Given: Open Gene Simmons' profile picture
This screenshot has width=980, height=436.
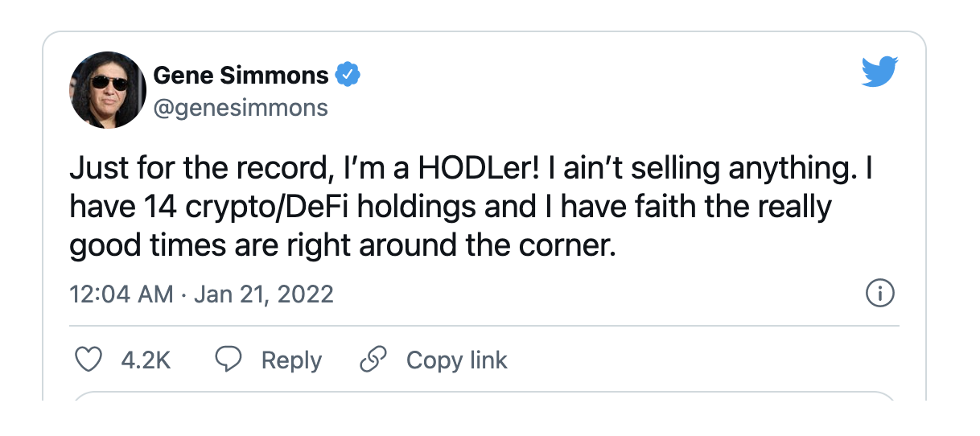Looking at the screenshot, I should point(107,90).
